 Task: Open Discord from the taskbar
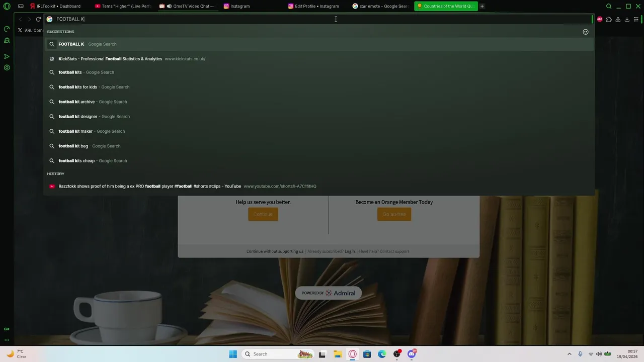(x=412, y=354)
